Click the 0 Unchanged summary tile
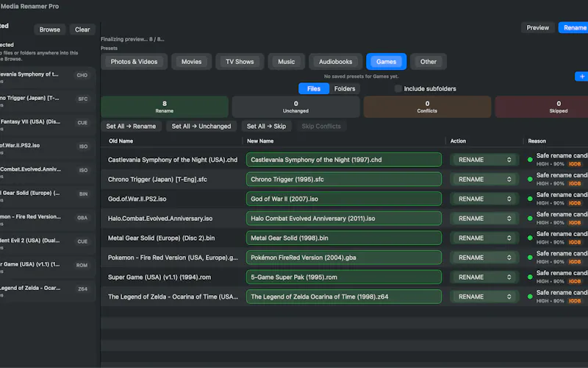 (296, 107)
